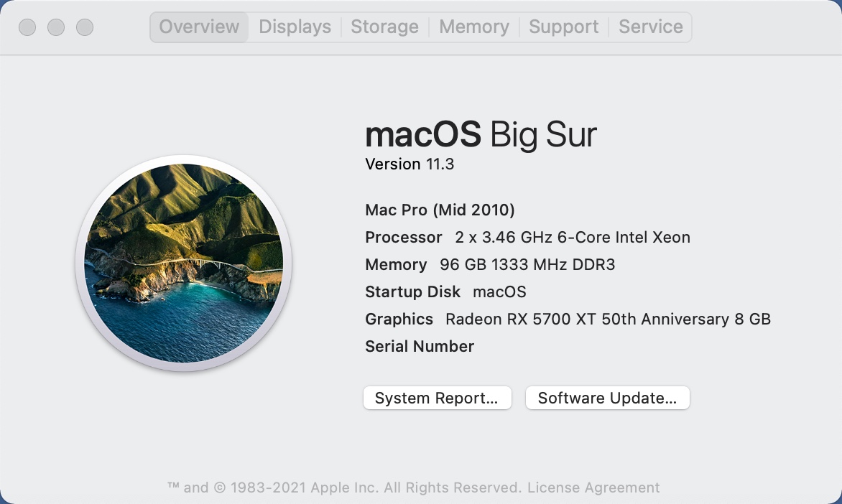Click the macOS Big Sur landscape icon

(x=184, y=263)
